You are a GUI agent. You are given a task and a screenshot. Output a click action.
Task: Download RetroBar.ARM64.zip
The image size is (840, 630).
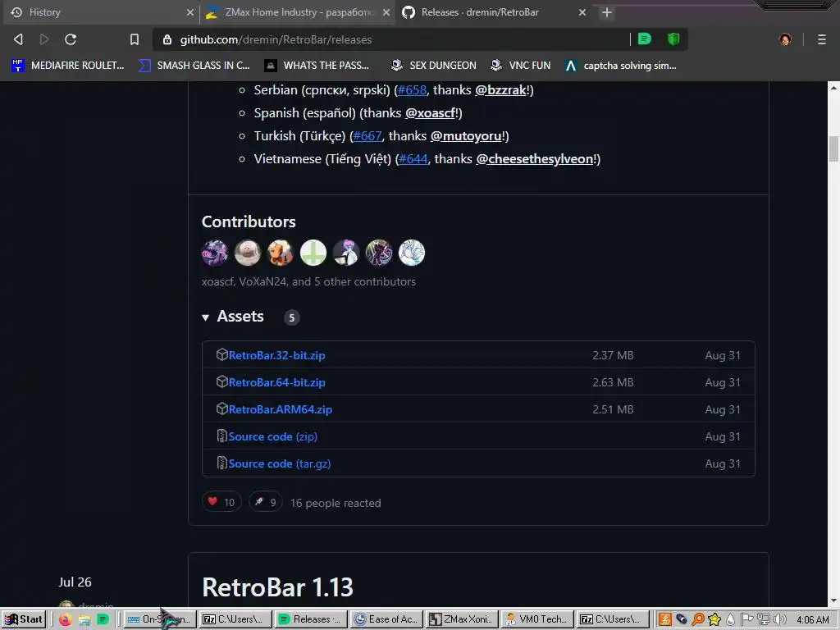(281, 409)
